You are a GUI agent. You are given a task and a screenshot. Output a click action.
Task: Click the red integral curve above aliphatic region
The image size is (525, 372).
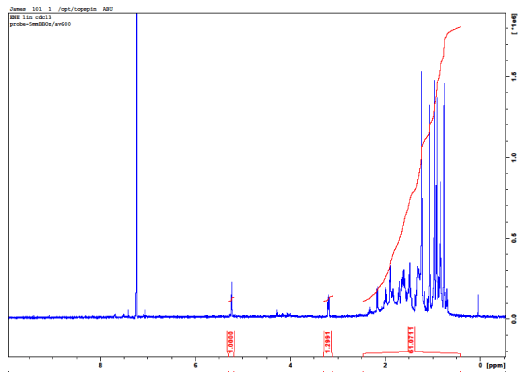click(x=412, y=164)
